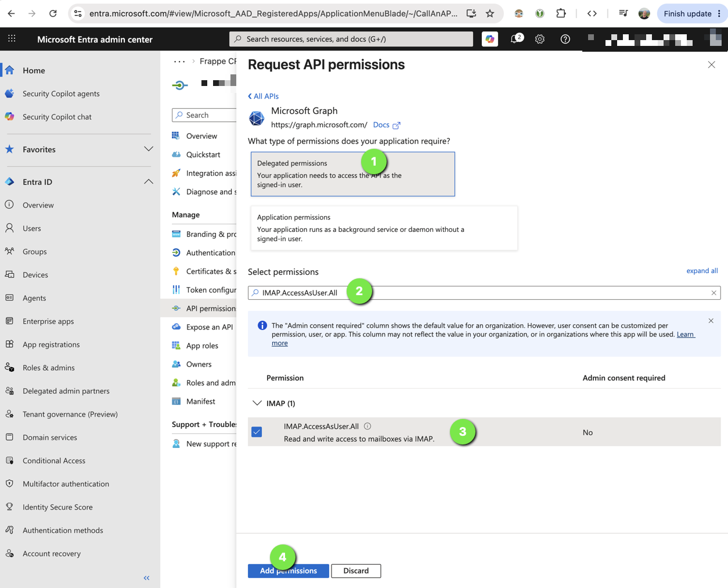
Task: Click the info icon beside IMAP.AccessAsUser.All
Action: pyautogui.click(x=367, y=426)
